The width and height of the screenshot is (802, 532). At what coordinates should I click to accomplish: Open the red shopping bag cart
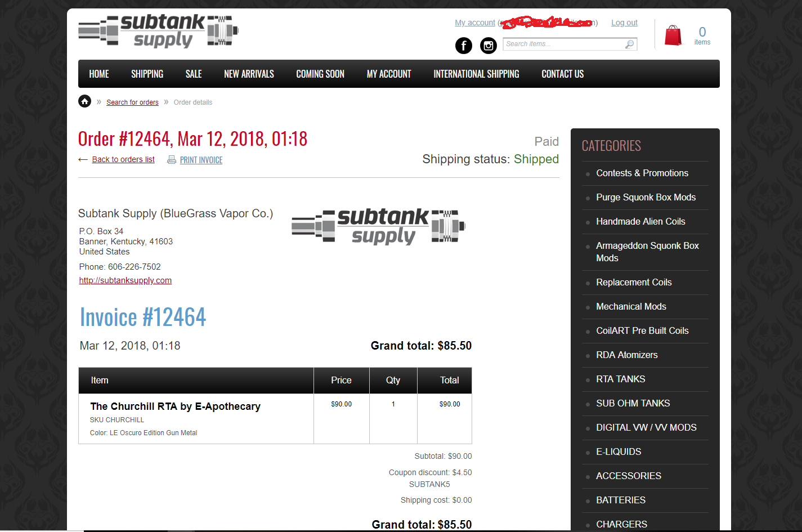pos(673,35)
